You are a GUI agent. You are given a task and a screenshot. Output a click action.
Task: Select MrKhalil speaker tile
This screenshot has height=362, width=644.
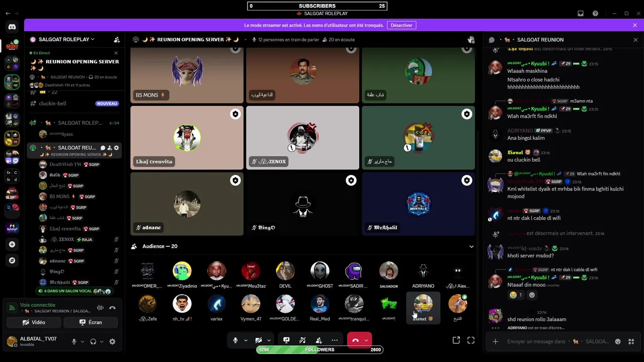click(x=418, y=204)
